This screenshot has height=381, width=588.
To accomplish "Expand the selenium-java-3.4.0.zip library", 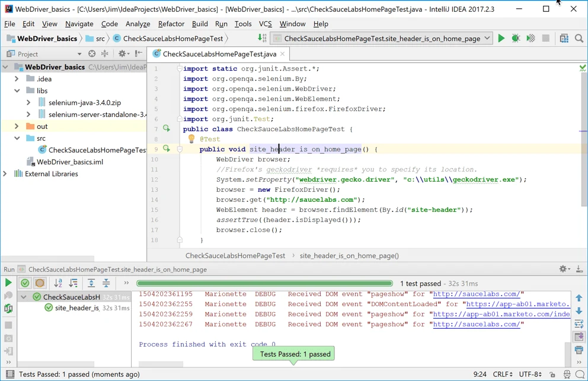I will 28,102.
